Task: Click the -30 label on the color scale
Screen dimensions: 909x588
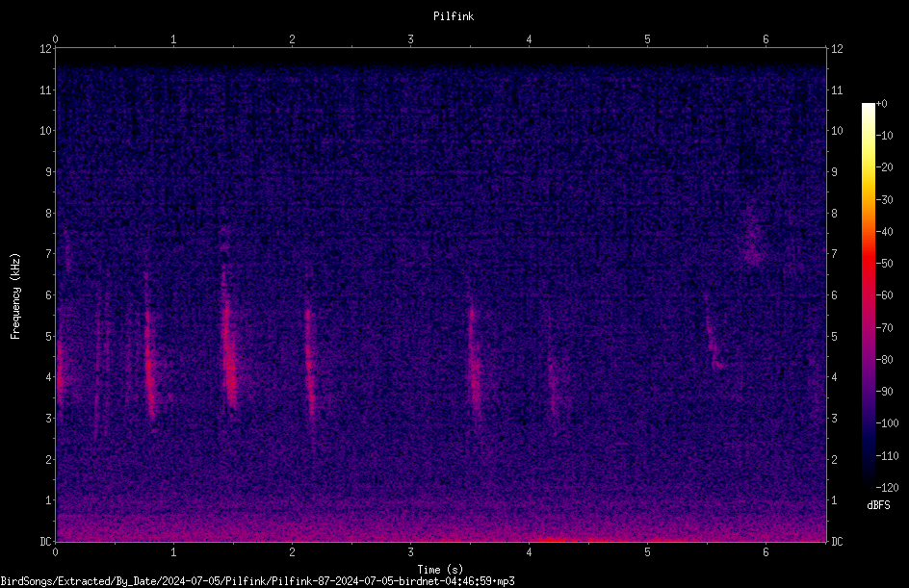Action: (x=884, y=200)
